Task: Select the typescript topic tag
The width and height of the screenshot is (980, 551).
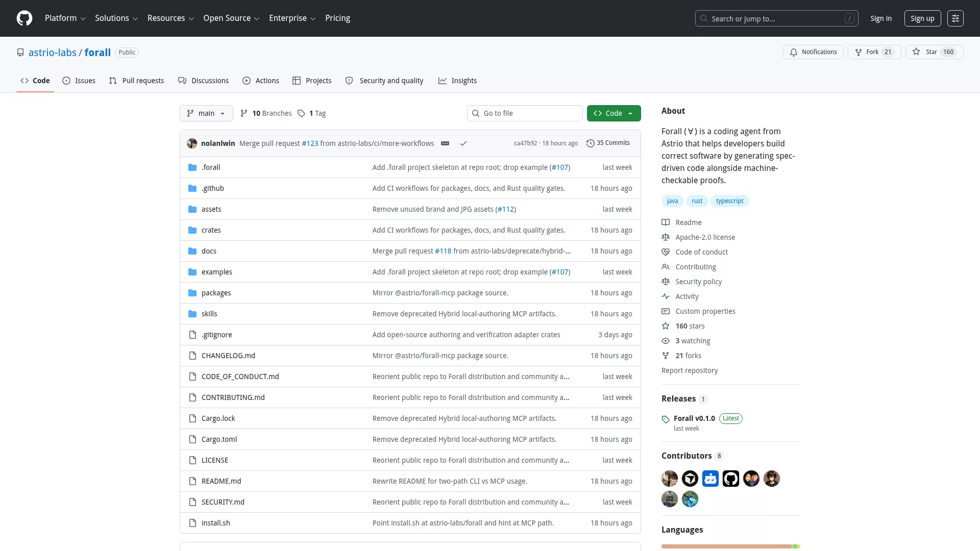Action: pyautogui.click(x=730, y=201)
